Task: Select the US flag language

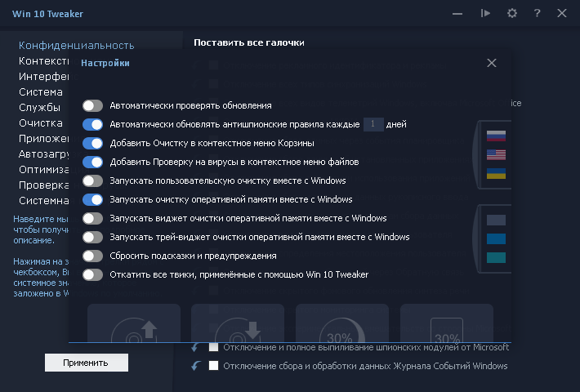Action: [x=496, y=154]
